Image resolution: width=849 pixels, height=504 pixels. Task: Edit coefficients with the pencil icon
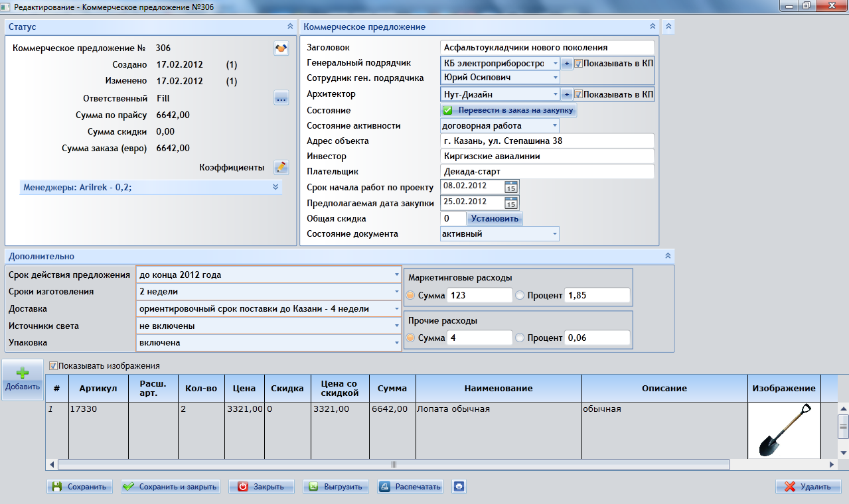click(281, 167)
